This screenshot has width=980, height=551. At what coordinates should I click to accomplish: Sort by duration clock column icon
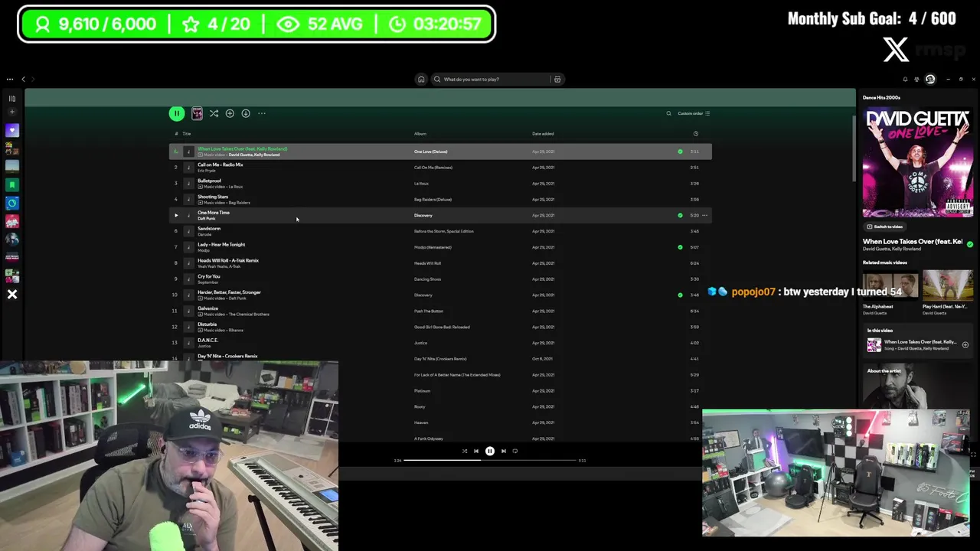click(x=695, y=134)
